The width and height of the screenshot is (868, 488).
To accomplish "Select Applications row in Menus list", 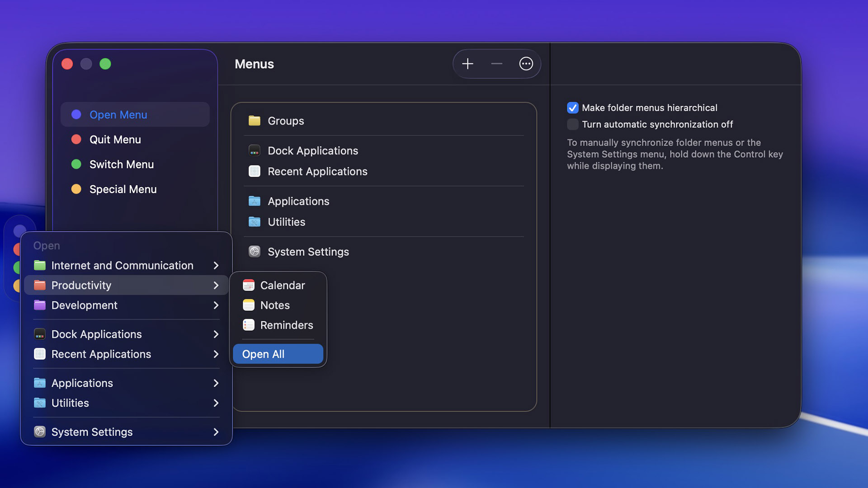I will point(383,201).
